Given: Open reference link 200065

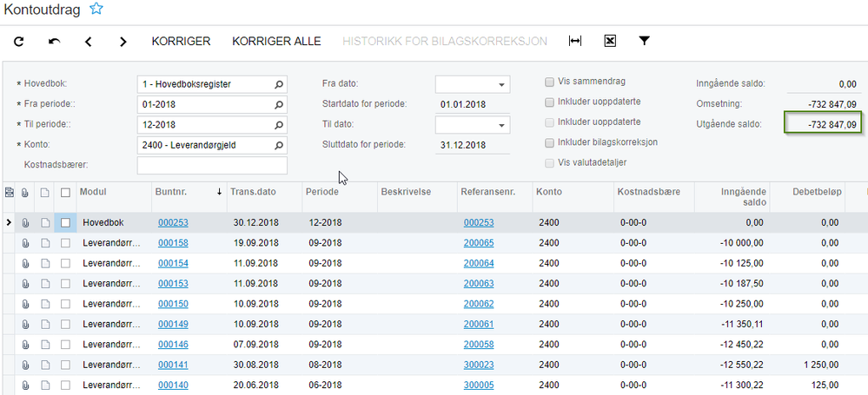Looking at the screenshot, I should click(x=479, y=243).
